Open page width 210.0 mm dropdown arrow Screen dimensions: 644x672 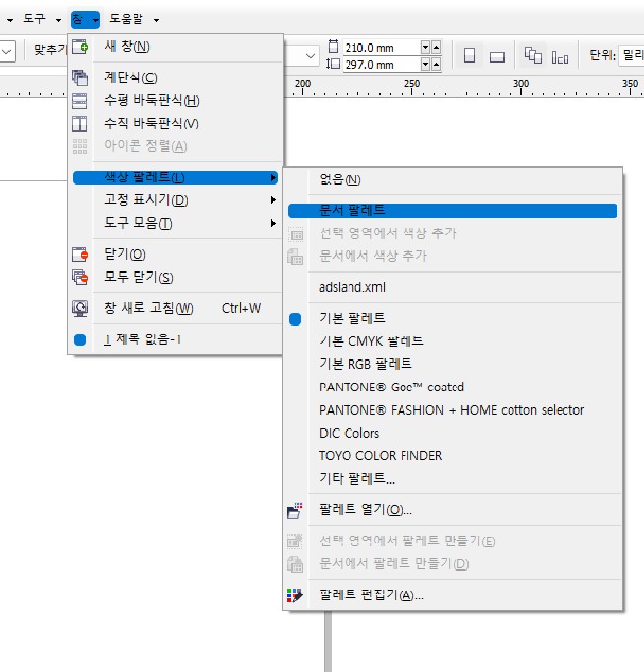click(425, 47)
